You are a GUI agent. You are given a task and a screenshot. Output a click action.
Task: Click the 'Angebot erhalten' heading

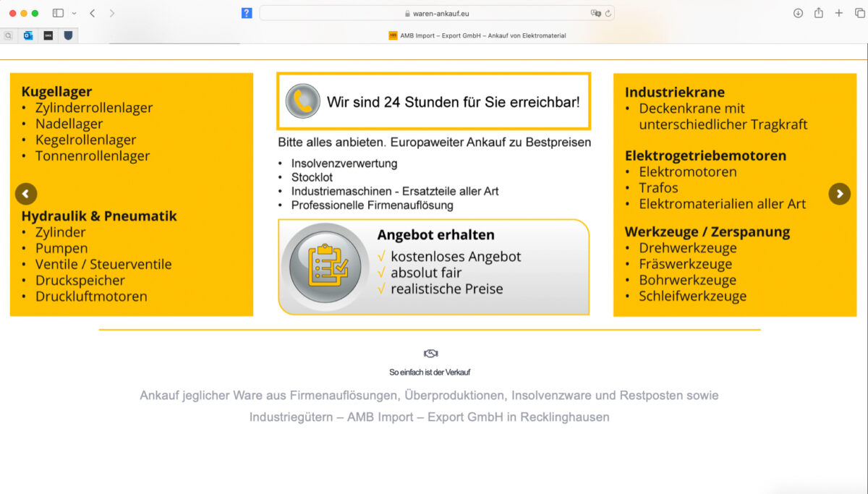point(435,234)
